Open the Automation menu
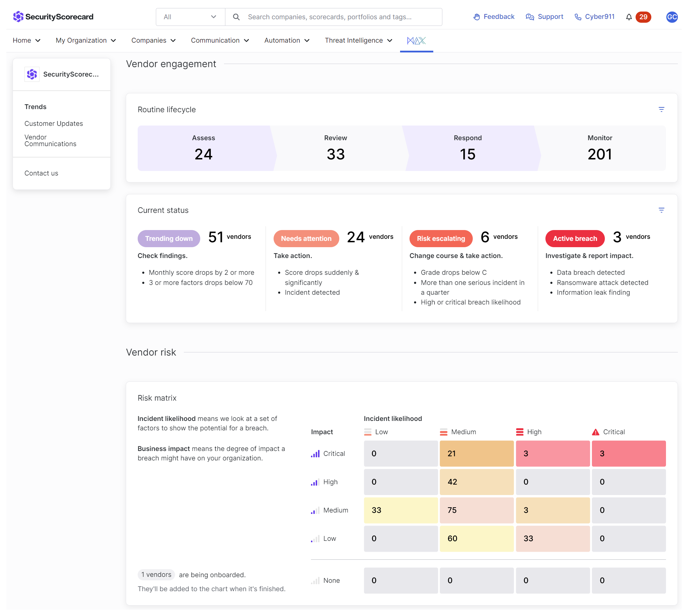Viewport: 688px width, 616px height. (x=287, y=41)
